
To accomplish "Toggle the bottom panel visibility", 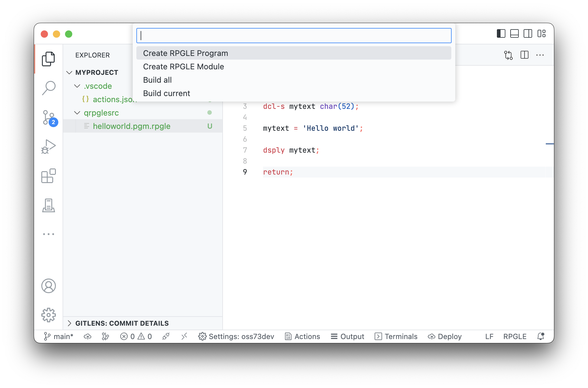I will click(x=514, y=34).
